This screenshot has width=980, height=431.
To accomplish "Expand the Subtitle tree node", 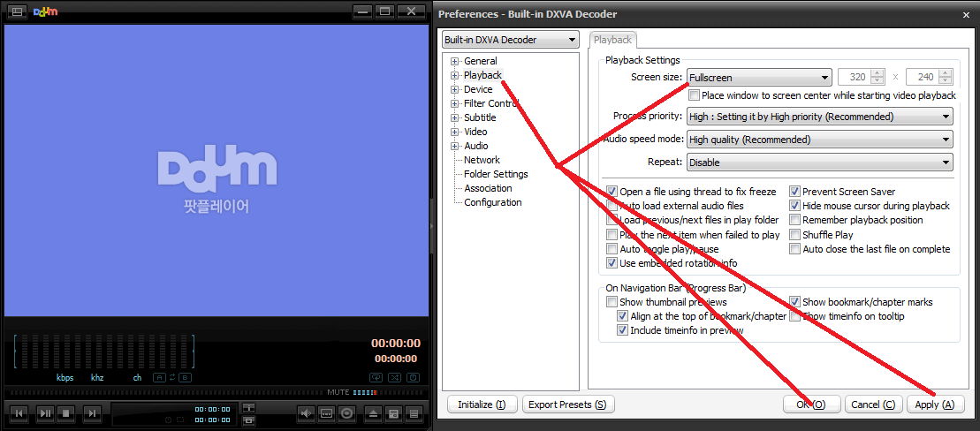I will click(x=454, y=118).
